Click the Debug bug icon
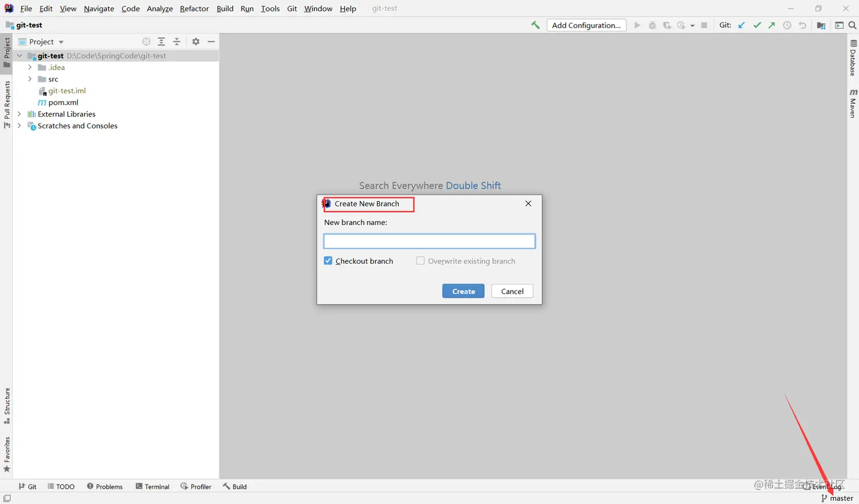The width and height of the screenshot is (859, 504). [x=652, y=25]
